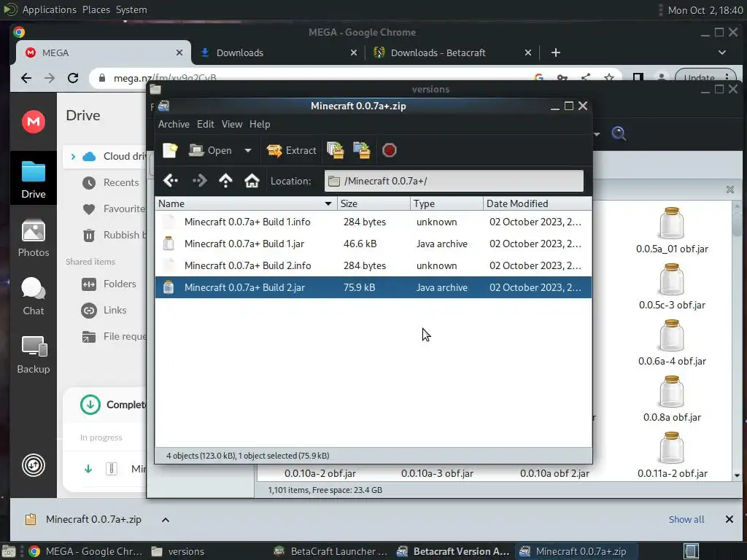Sort files by Date Modified column
The height and width of the screenshot is (560, 747).
[538, 204]
